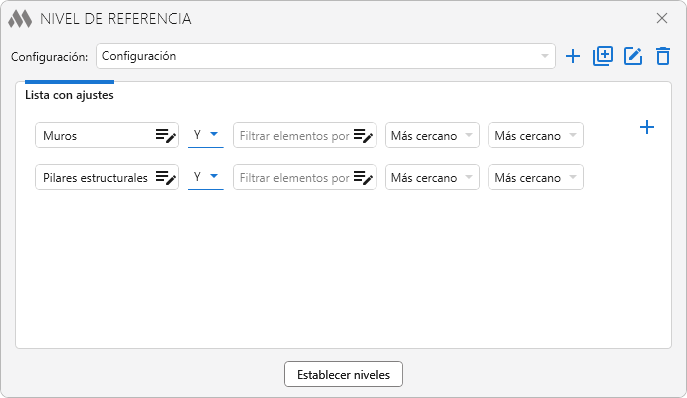The height and width of the screenshot is (398, 687).
Task: Expand the Y dropdown in the Pilares estructurales row
Action: tap(205, 177)
